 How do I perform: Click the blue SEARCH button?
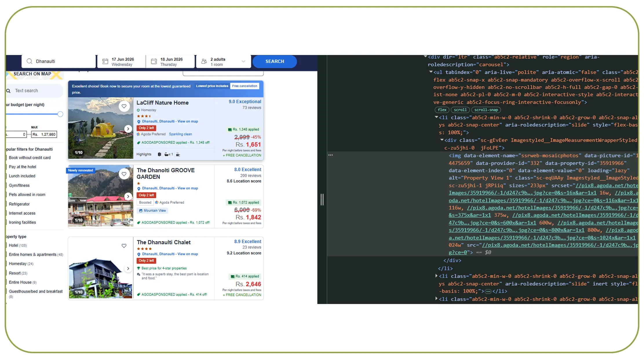pos(275,61)
